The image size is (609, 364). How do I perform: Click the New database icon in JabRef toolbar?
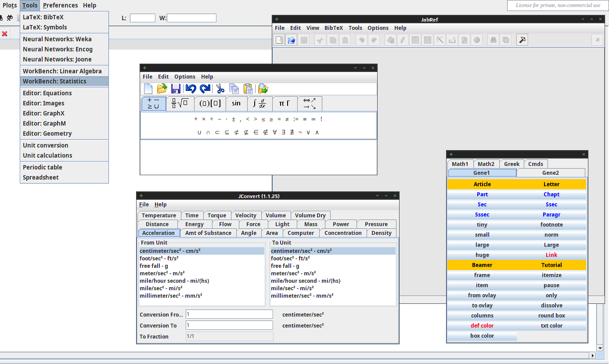click(x=279, y=40)
